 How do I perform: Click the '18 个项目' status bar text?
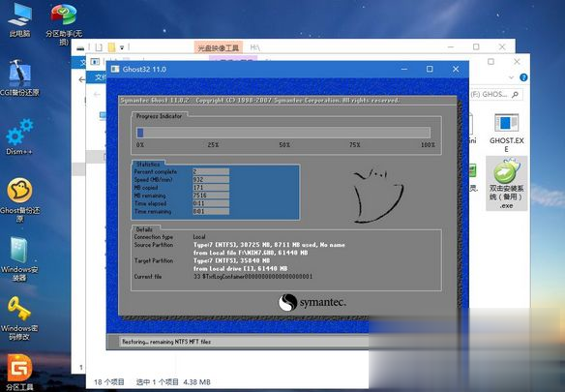coord(108,382)
